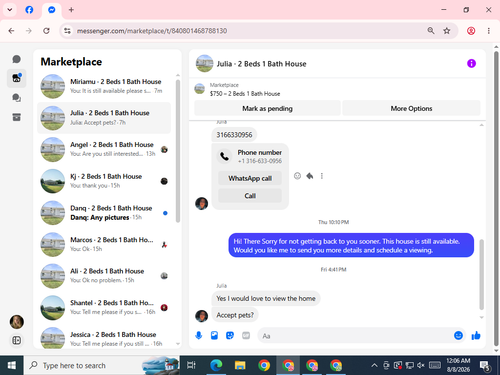
Task: Click Mark as pending button
Action: [x=267, y=108]
